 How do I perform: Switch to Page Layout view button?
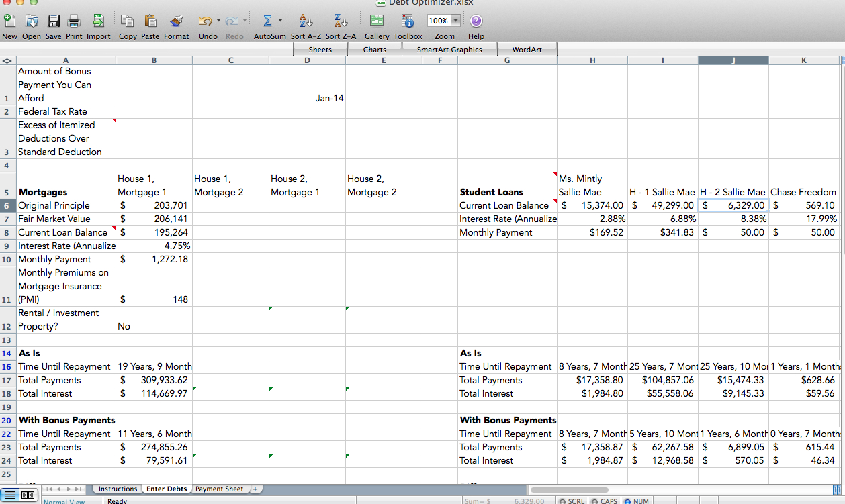tap(29, 495)
